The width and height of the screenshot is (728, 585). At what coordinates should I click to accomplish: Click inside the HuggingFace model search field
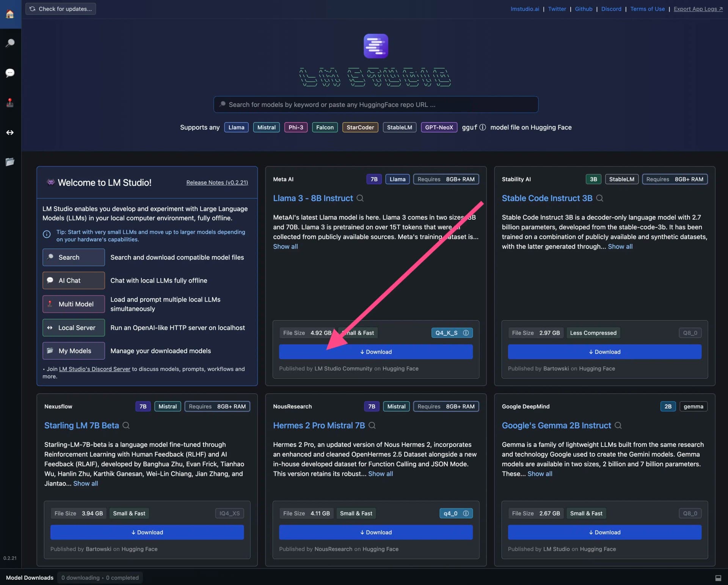coord(375,104)
